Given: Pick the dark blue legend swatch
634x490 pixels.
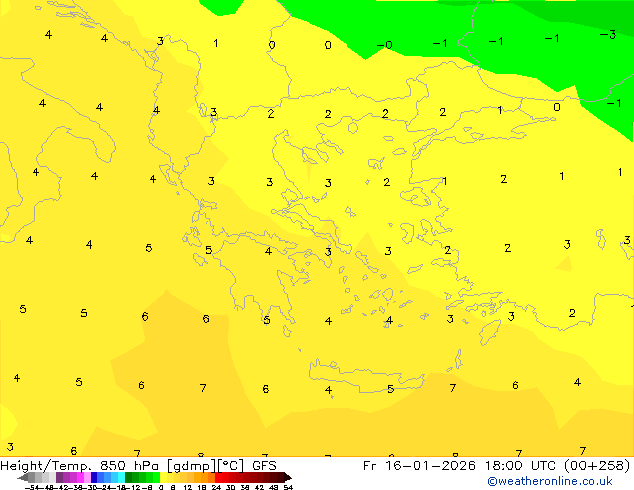Looking at the screenshot, I should pos(94,477).
